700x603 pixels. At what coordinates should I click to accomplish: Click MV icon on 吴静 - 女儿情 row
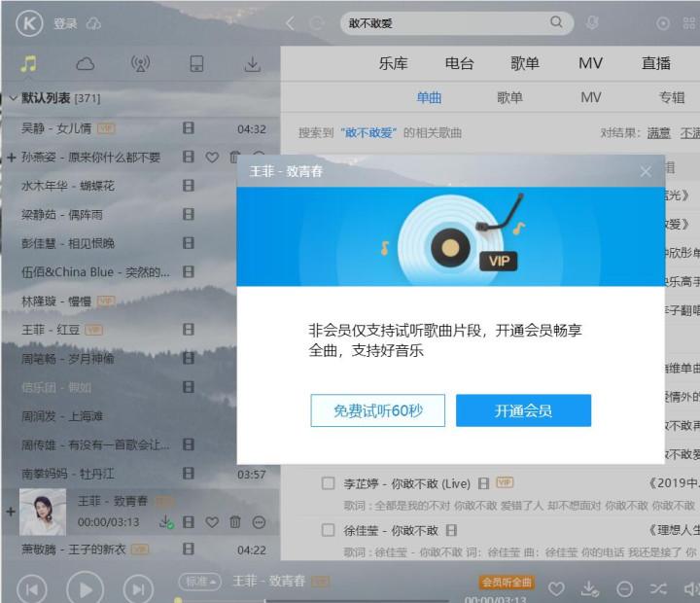pyautogui.click(x=189, y=128)
